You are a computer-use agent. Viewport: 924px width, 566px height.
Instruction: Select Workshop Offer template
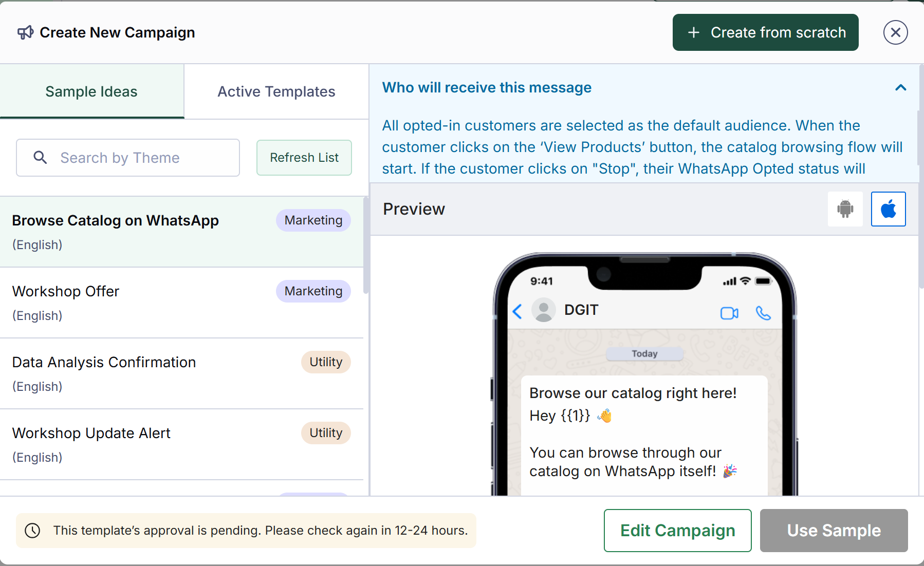pos(181,303)
